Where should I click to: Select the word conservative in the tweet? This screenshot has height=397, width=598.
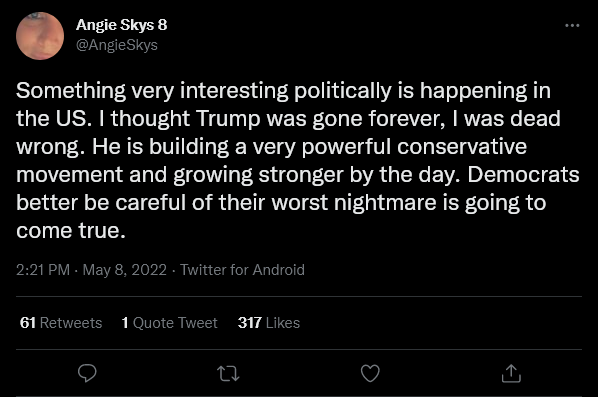pyautogui.click(x=462, y=147)
